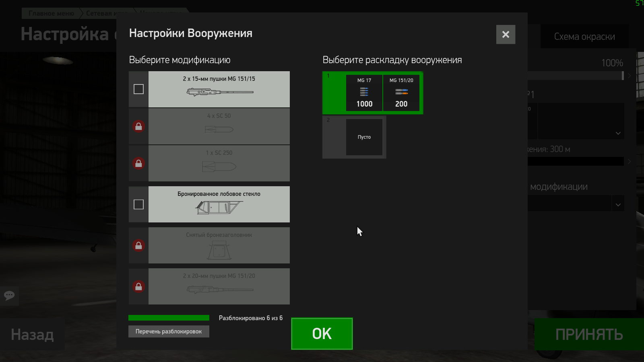The height and width of the screenshot is (362, 644).
Task: Select the 2 x 15-мм пушки MG 151/15 modification card
Action: click(x=219, y=89)
